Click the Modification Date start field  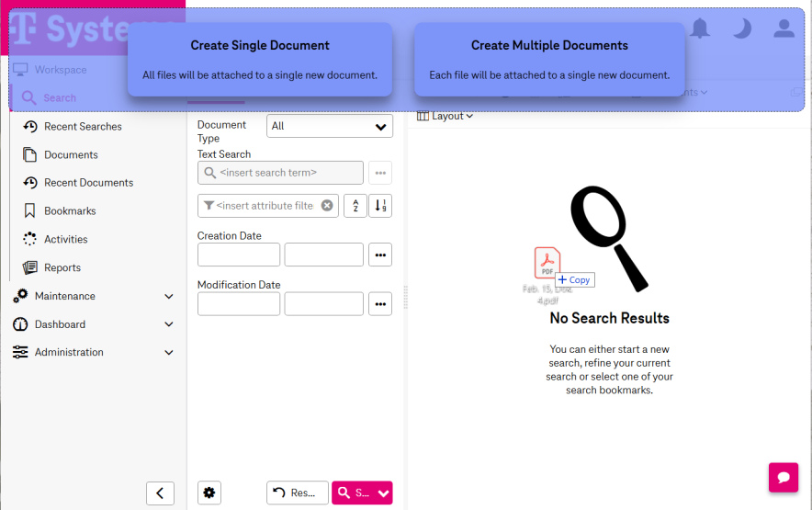coord(239,304)
